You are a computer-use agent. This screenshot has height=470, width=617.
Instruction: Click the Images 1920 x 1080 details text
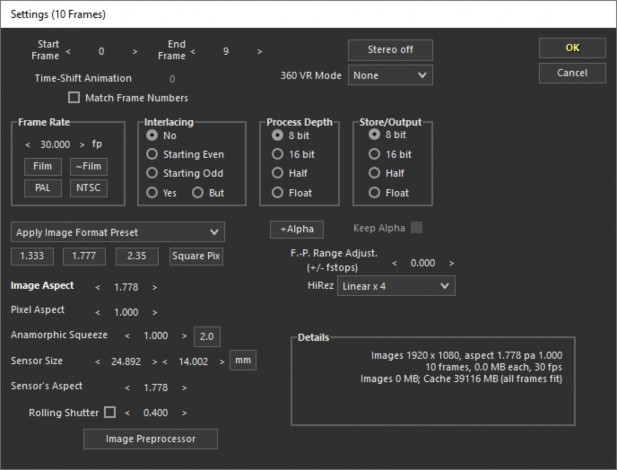tap(467, 355)
